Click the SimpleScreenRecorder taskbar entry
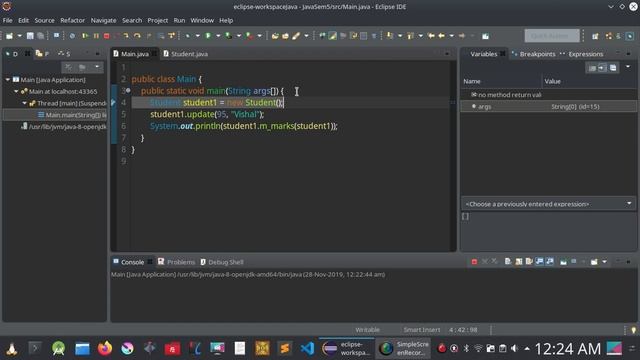The height and width of the screenshot is (360, 640). pos(403,348)
